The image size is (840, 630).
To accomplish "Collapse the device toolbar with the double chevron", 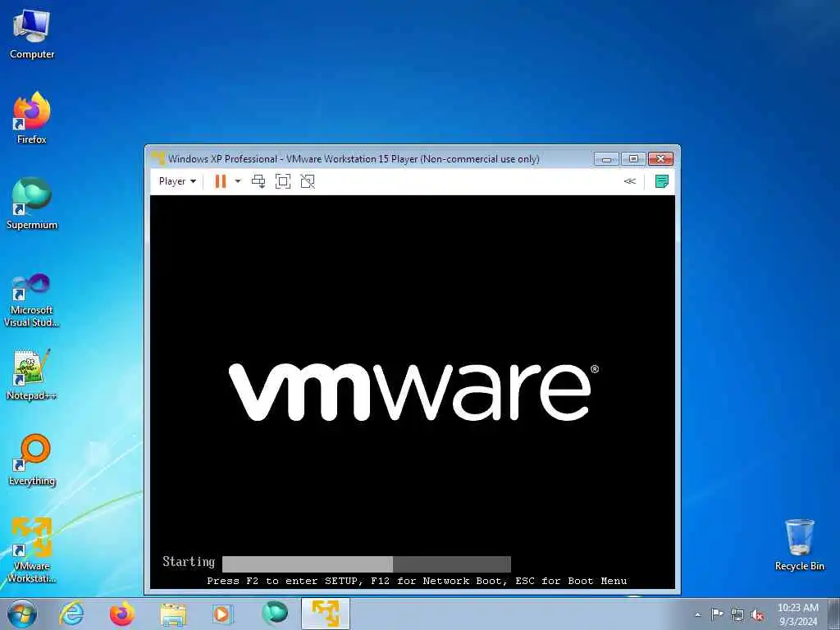I will pos(630,181).
